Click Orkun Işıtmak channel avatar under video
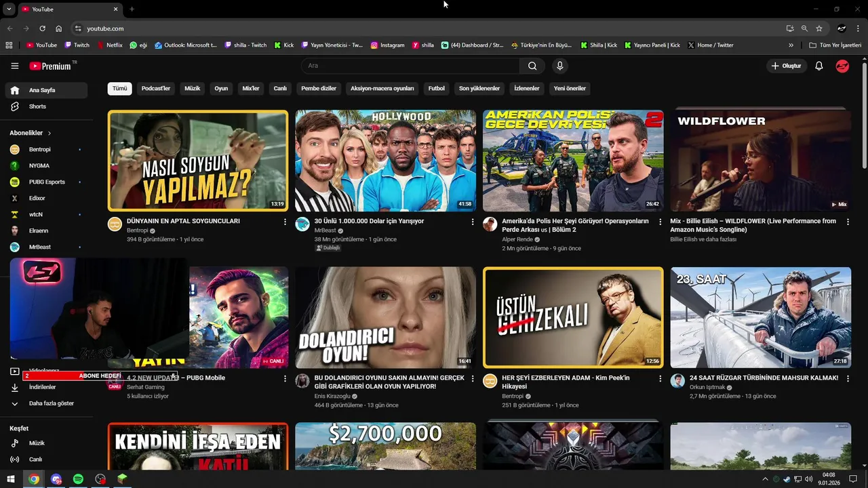The image size is (868, 488). [677, 381]
